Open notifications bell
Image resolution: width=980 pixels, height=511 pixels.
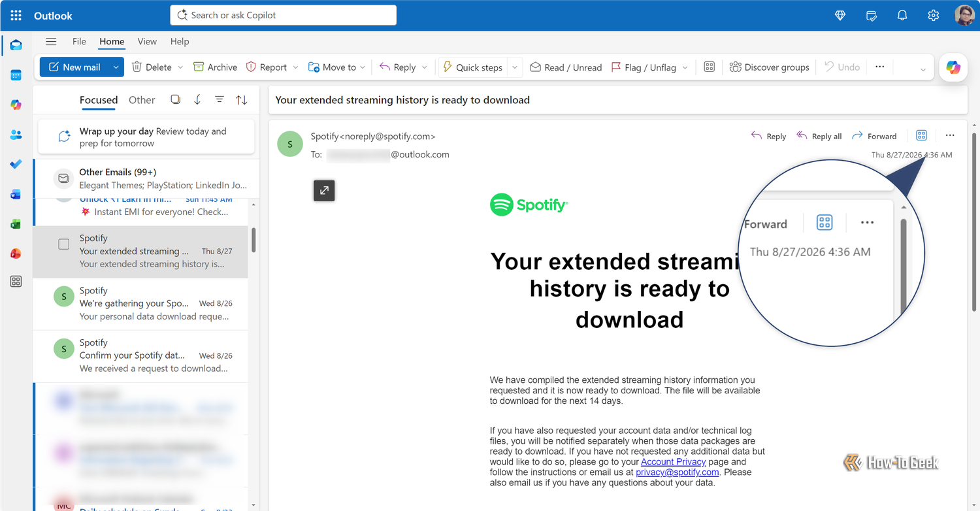click(902, 16)
